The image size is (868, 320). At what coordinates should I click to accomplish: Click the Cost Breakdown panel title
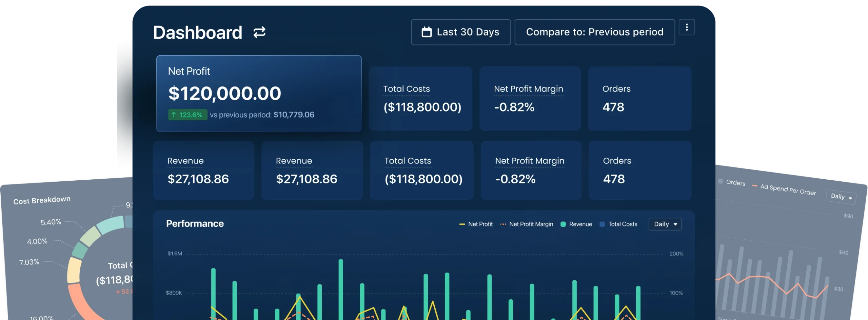coord(42,200)
